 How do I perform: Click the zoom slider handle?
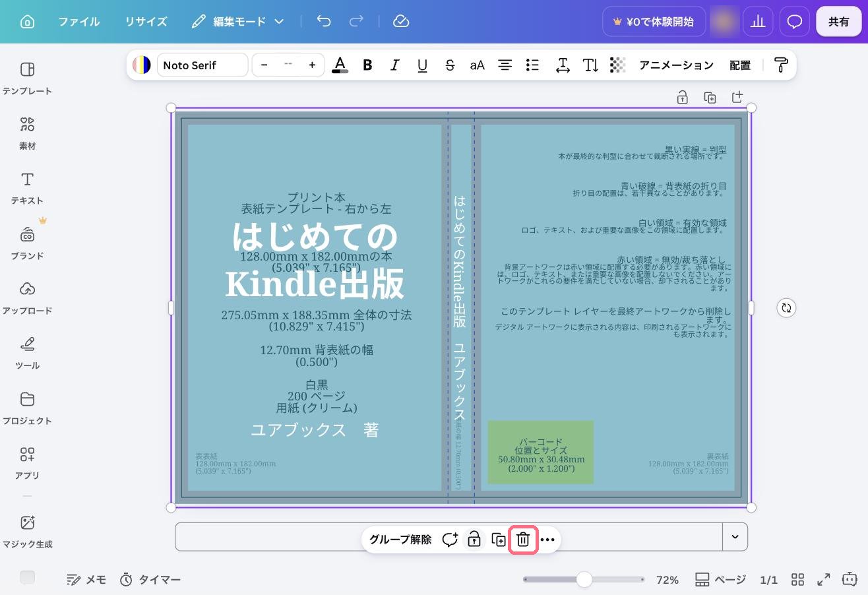tap(584, 580)
